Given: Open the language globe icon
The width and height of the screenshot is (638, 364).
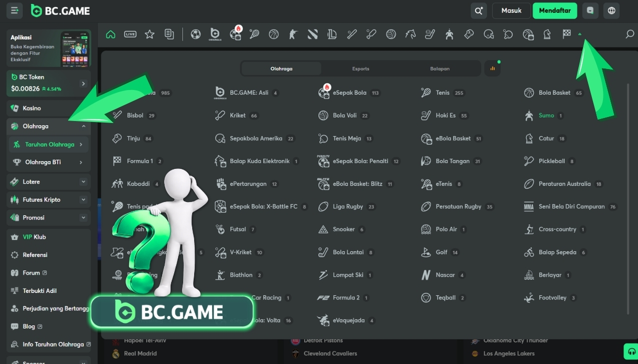Looking at the screenshot, I should pos(611,10).
